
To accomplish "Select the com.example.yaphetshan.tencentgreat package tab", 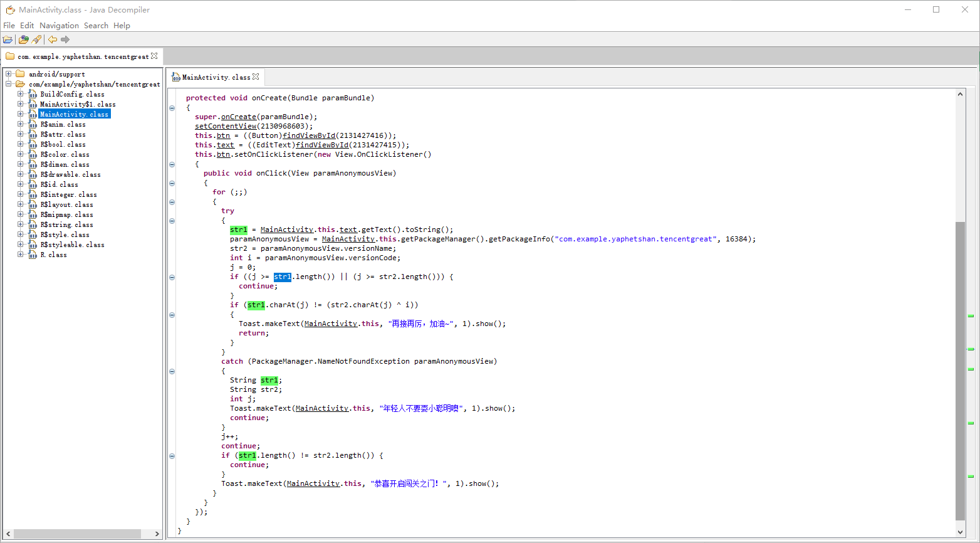I will [x=81, y=56].
